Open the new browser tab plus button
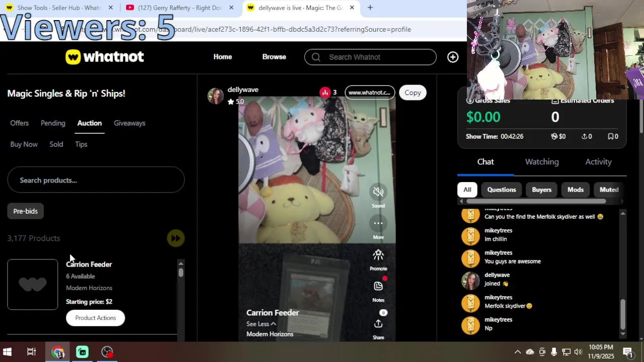 click(x=370, y=8)
